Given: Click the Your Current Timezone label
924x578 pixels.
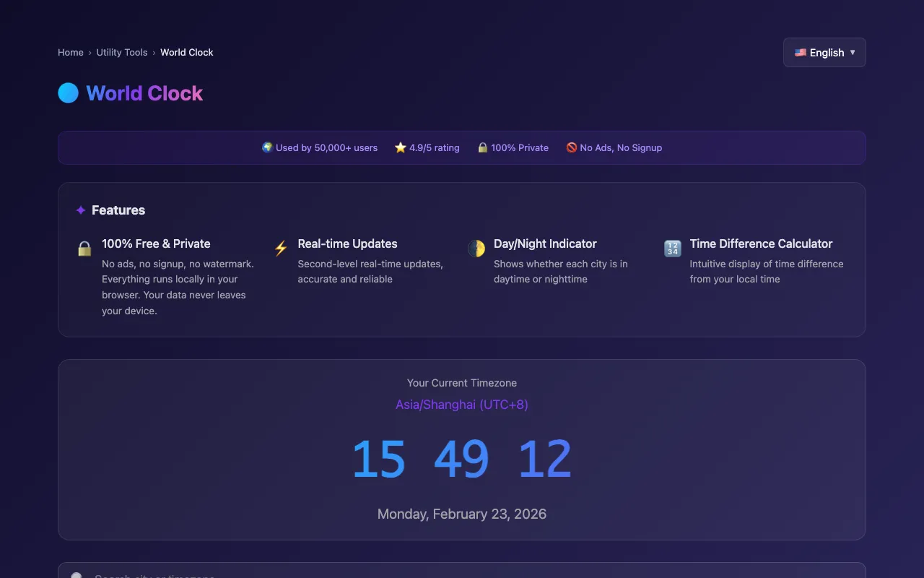Looking at the screenshot, I should [x=462, y=383].
